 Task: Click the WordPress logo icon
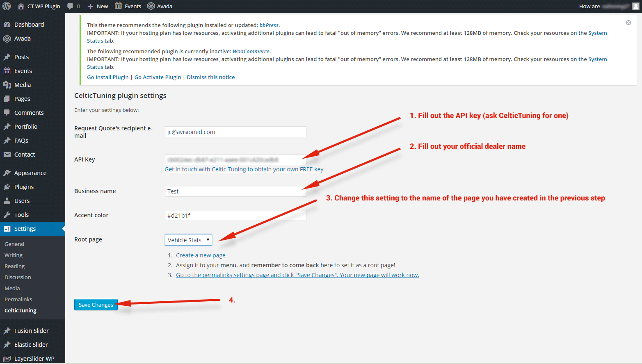click(7, 6)
